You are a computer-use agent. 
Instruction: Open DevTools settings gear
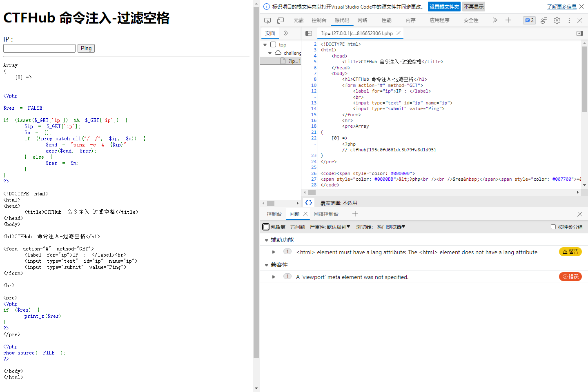pos(557,20)
